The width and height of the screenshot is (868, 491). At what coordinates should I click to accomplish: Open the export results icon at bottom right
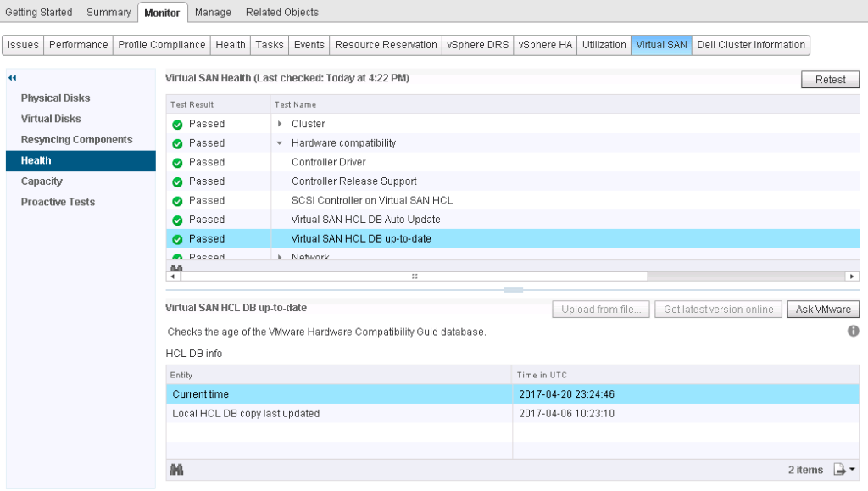click(x=837, y=469)
